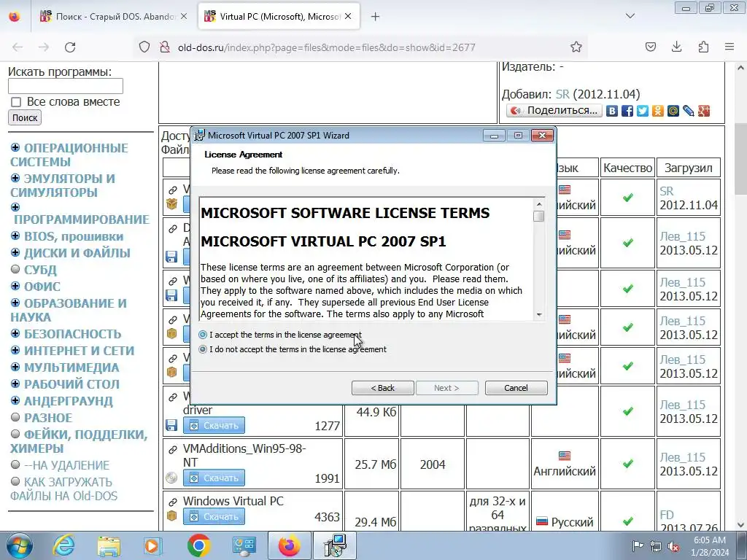Expand ПРОГРАММИРОВАНИЕ category plus icon
The image size is (747, 560).
[x=15, y=207]
